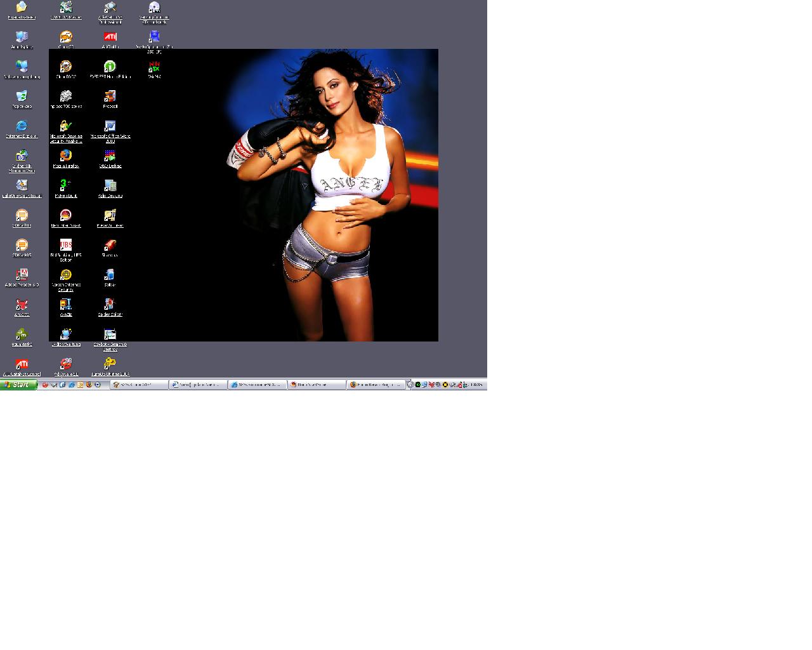Screen dimensions: 812x650
Task: Switch to the fourth taskbar window button
Action: click(317, 385)
